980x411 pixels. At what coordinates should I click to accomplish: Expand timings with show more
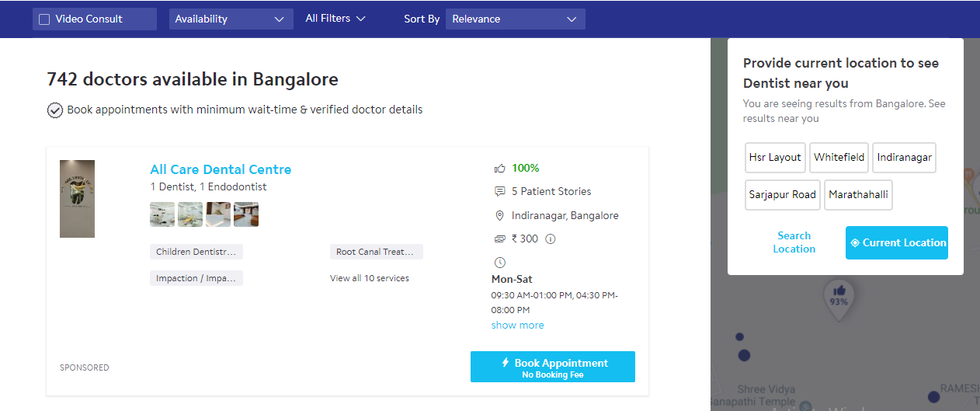[x=517, y=326]
